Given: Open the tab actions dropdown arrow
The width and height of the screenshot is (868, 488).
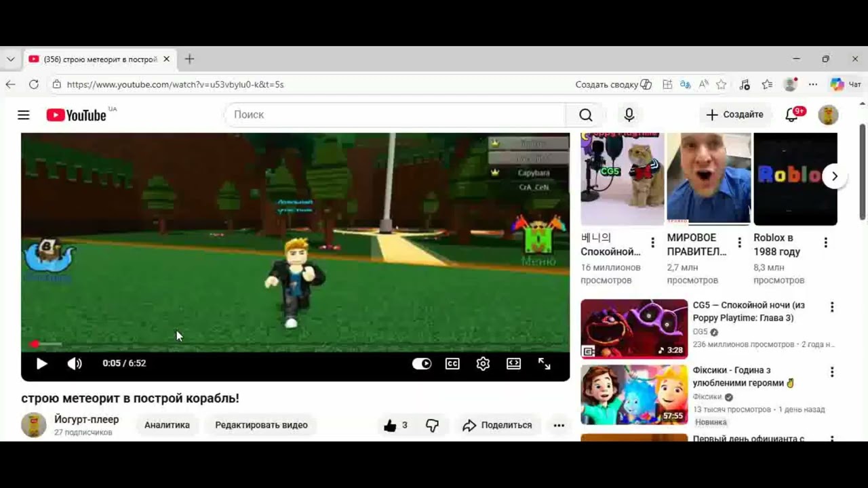Looking at the screenshot, I should [x=10, y=59].
